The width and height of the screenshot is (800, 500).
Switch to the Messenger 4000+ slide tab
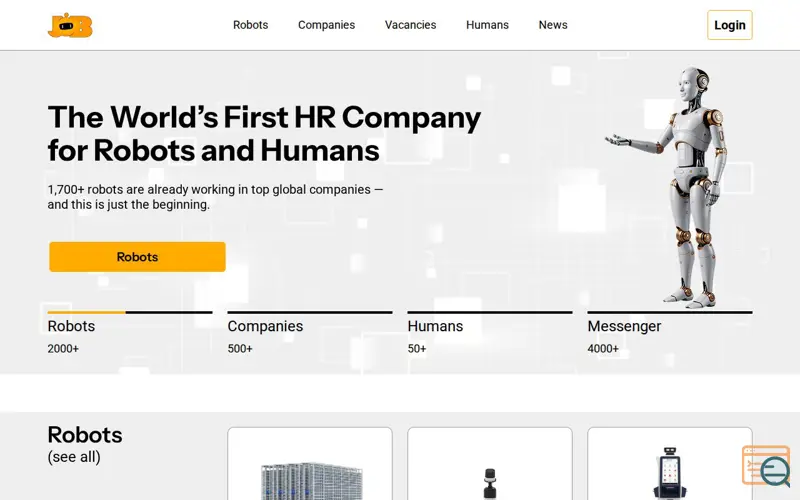[670, 333]
